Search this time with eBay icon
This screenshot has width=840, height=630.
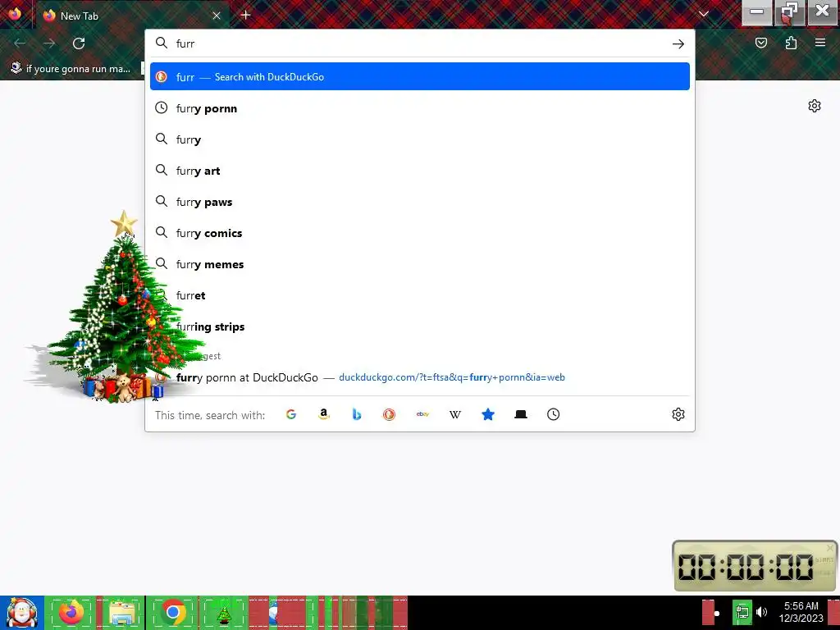pyautogui.click(x=422, y=414)
